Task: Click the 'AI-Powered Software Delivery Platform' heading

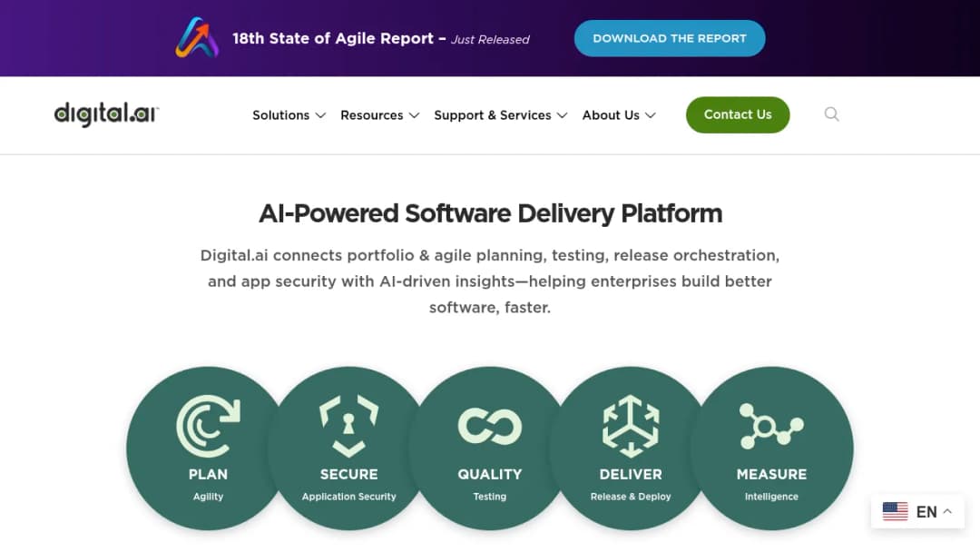Action: [490, 213]
